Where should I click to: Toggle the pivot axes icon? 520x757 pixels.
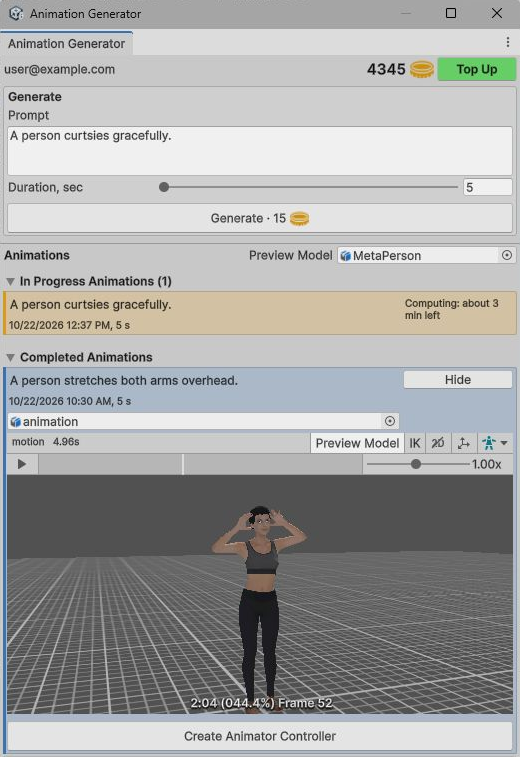[464, 443]
